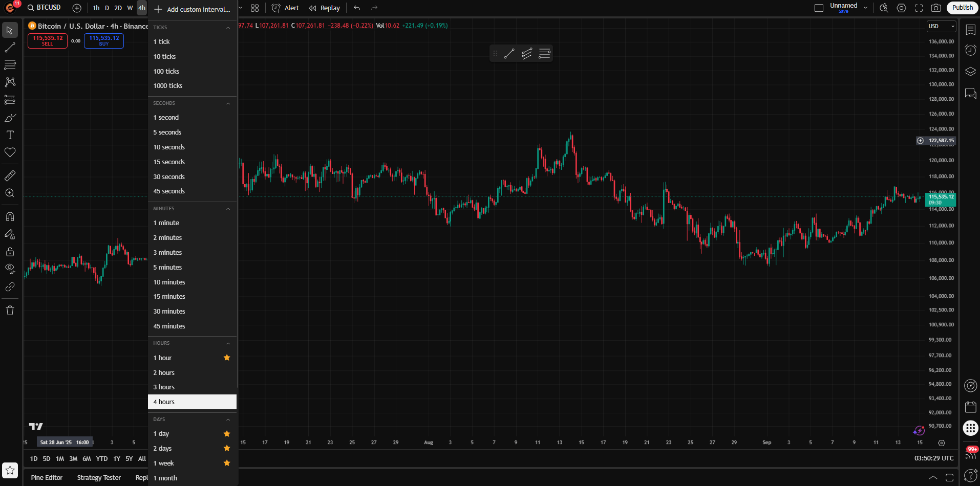980x486 pixels.
Task: Open the BTCUSD symbol search
Action: click(44, 8)
